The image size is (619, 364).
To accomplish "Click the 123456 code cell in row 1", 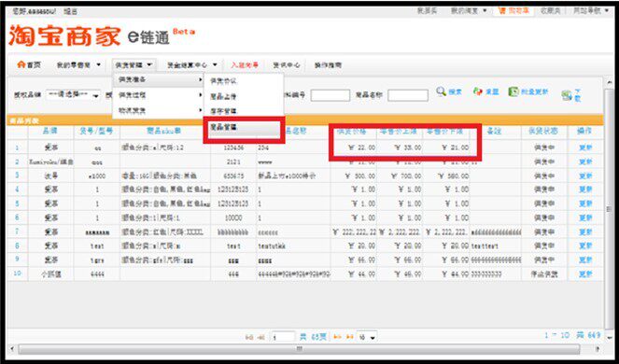I will click(233, 147).
